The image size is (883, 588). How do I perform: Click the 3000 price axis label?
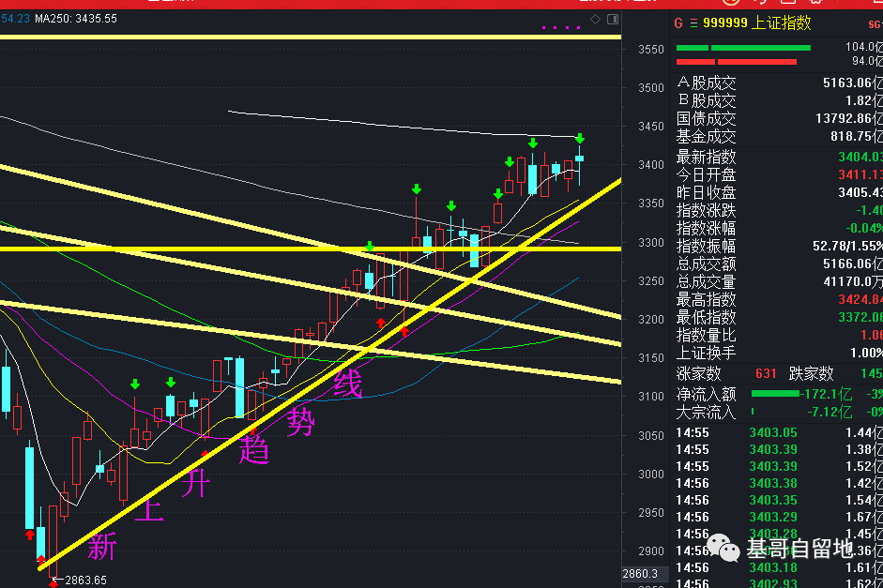[x=651, y=475]
